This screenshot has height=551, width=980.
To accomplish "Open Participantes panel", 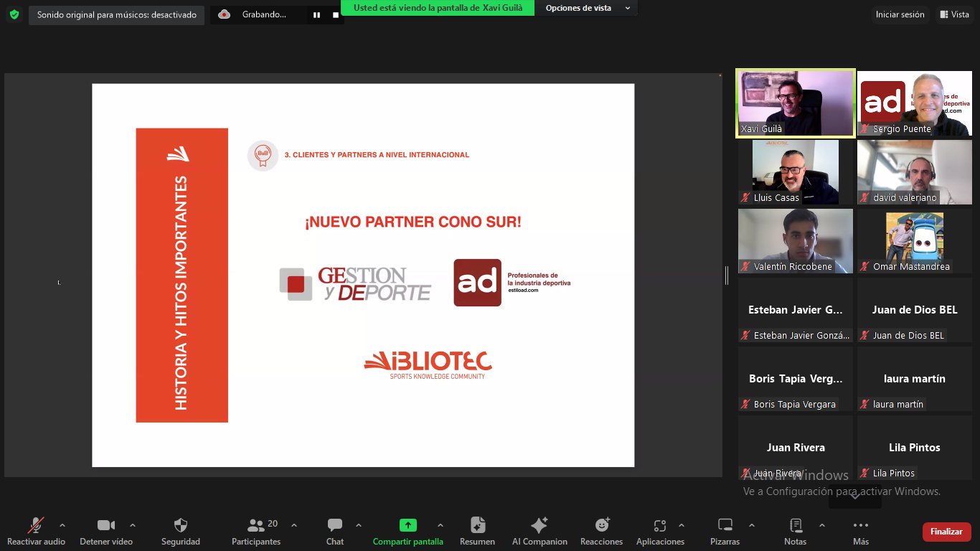I will point(256,532).
